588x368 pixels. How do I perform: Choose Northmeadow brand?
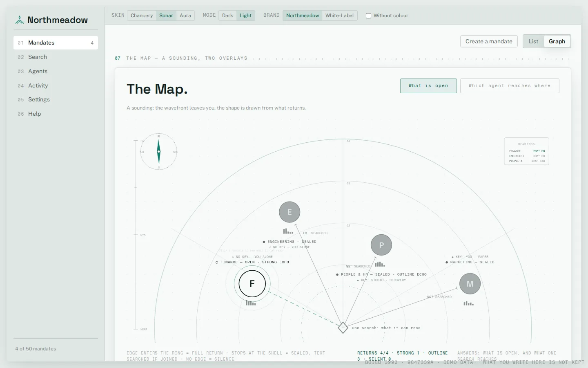tap(303, 16)
